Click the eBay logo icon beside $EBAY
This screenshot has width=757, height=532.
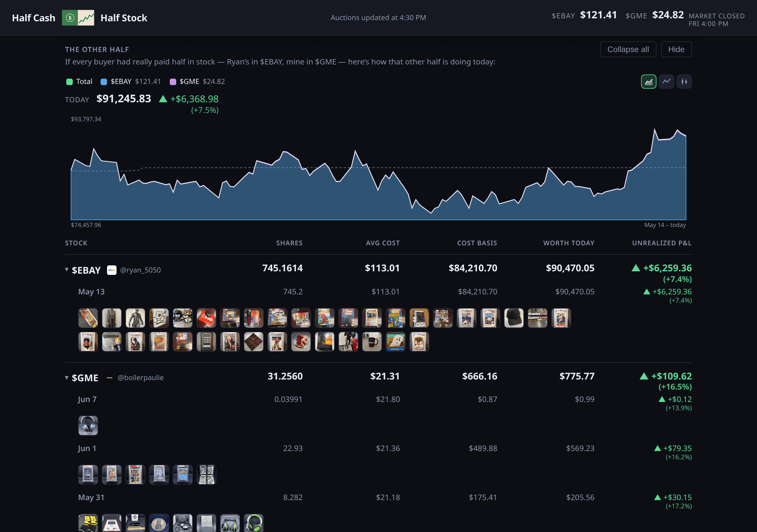111,270
